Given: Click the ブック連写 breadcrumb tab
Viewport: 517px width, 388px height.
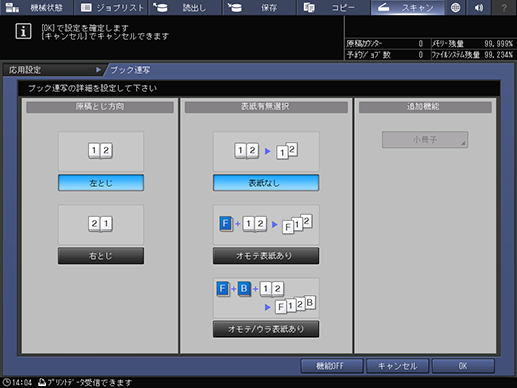Looking at the screenshot, I should pos(130,70).
